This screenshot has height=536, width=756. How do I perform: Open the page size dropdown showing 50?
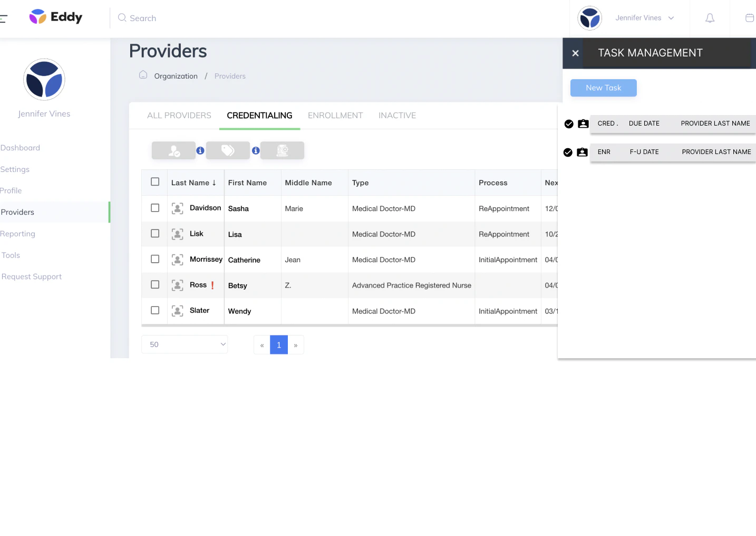tap(184, 344)
